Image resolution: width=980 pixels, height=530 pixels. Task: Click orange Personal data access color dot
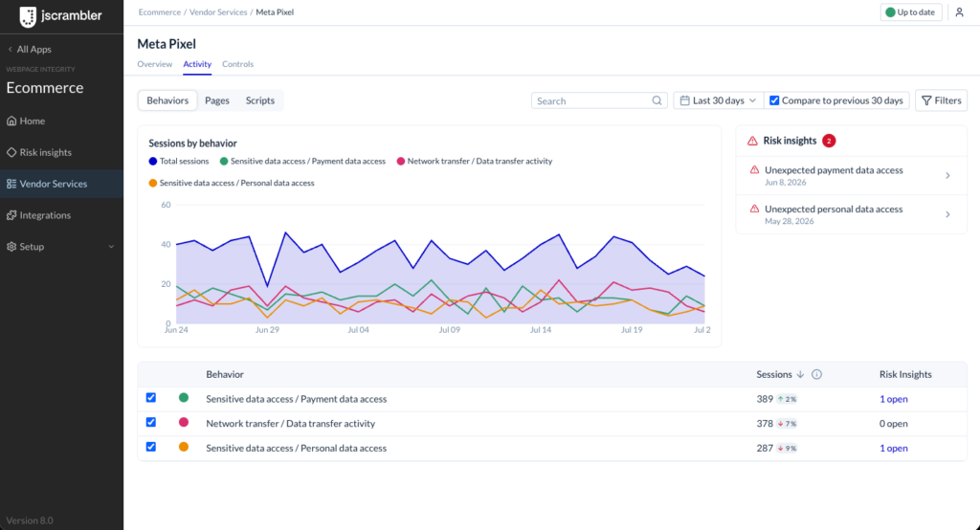(184, 447)
